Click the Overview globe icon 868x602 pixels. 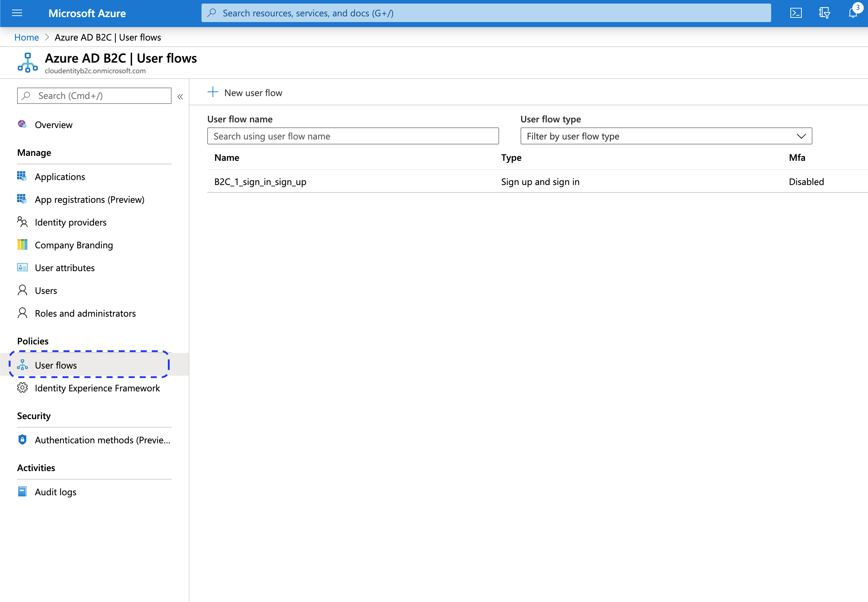point(22,124)
